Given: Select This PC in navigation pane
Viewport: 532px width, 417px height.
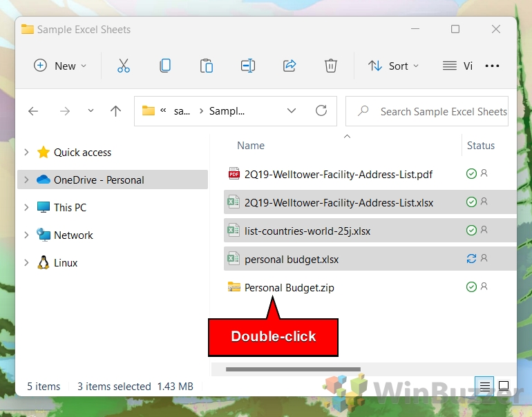Looking at the screenshot, I should 70,207.
